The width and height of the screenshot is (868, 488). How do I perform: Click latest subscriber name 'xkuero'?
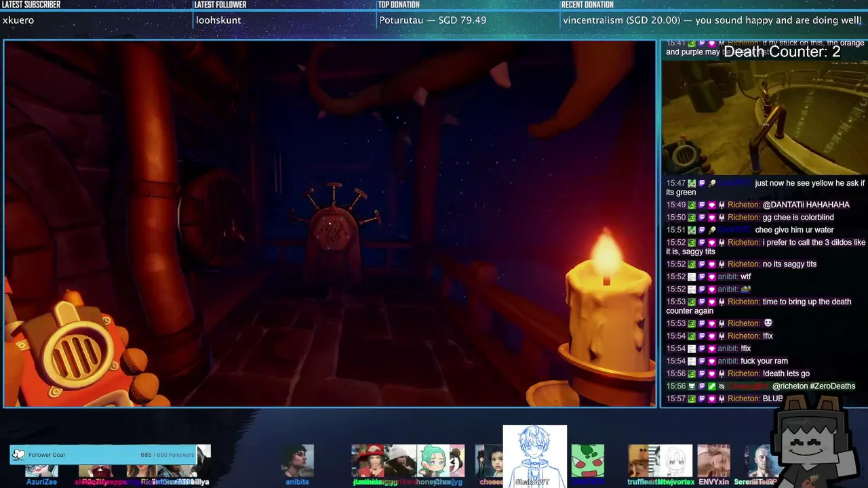click(18, 20)
